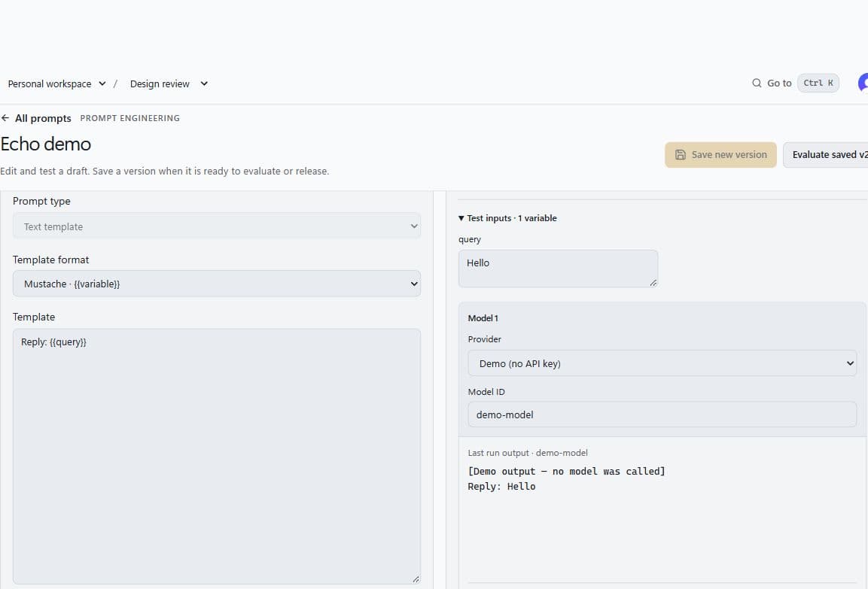Click the Ctrl K shortcut badge
This screenshot has width=868, height=589.
click(818, 83)
